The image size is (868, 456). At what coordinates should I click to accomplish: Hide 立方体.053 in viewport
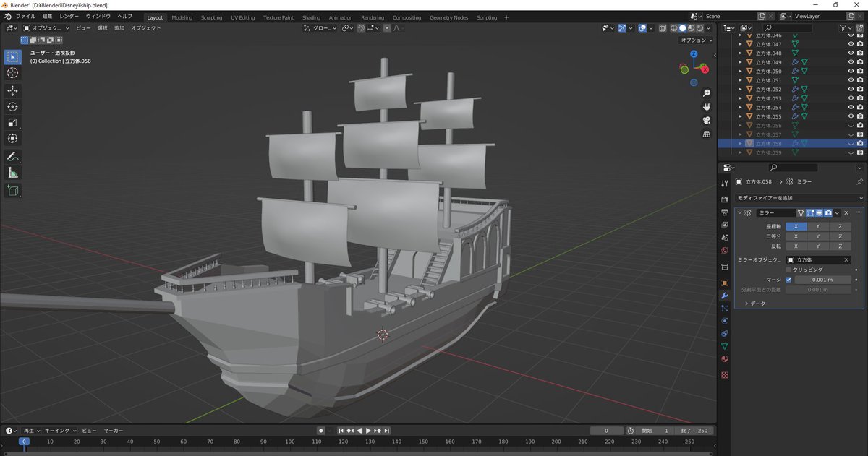coord(851,98)
